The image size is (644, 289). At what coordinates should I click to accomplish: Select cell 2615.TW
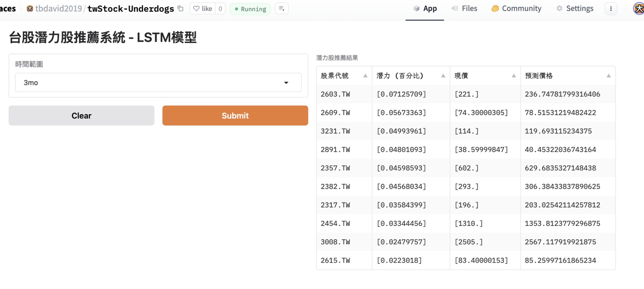[x=344, y=260]
